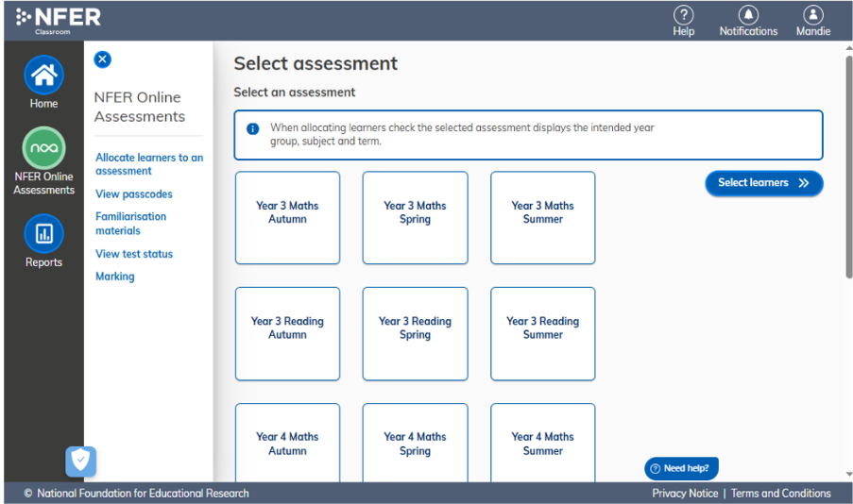Click the Select assessment heading
853x504 pixels.
(316, 63)
